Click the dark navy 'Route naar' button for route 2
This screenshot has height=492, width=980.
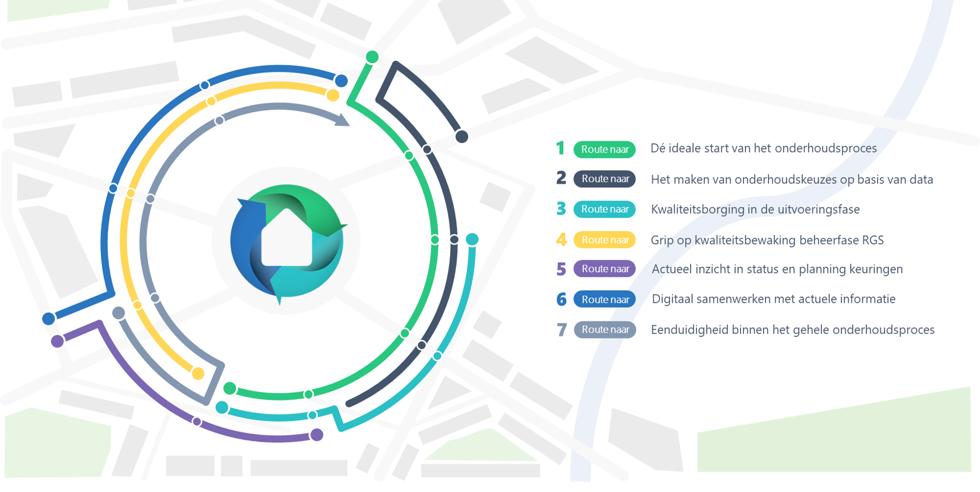click(604, 179)
